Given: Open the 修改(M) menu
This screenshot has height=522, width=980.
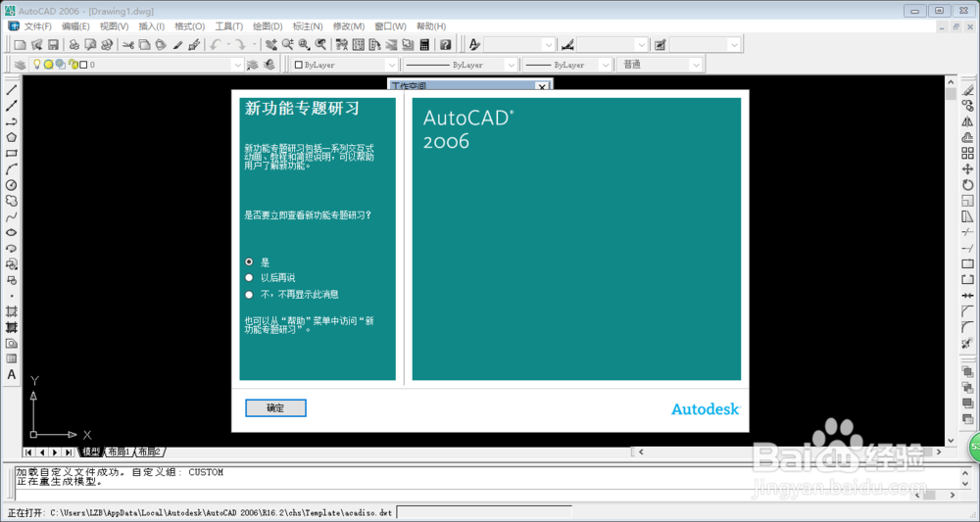Looking at the screenshot, I should tap(349, 26).
